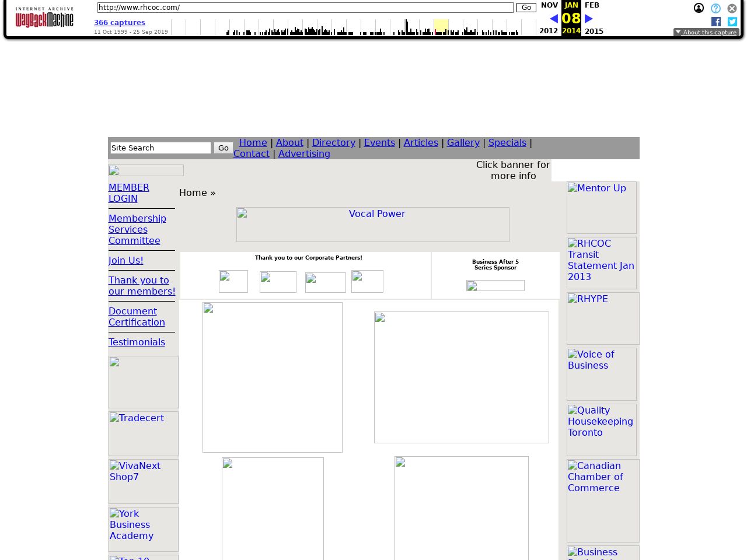747x560 pixels.
Task: Share capture on Facebook
Action: (716, 22)
